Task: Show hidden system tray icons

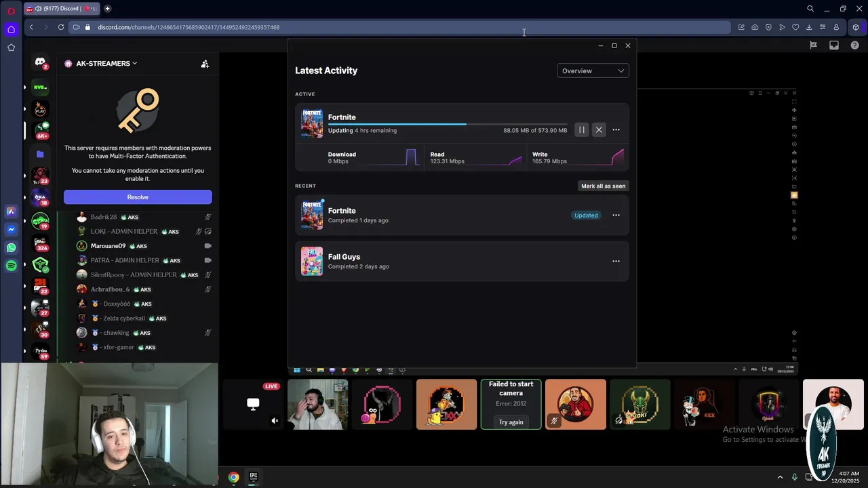Action: click(x=780, y=477)
